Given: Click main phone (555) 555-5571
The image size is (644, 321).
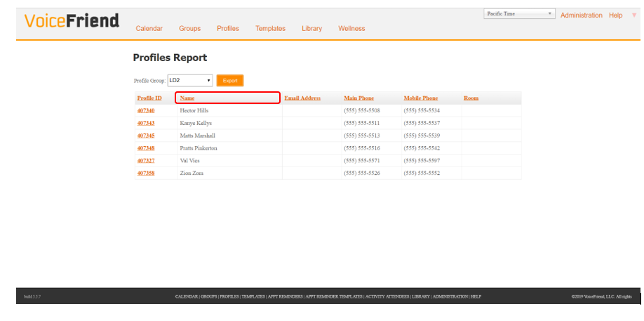Looking at the screenshot, I should tap(362, 161).
